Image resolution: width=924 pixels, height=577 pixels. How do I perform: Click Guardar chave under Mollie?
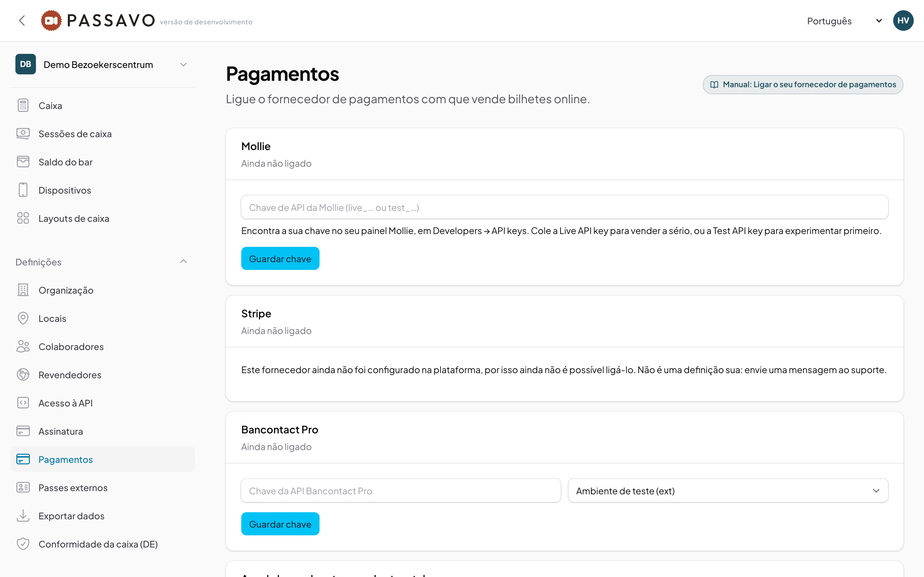[280, 259]
